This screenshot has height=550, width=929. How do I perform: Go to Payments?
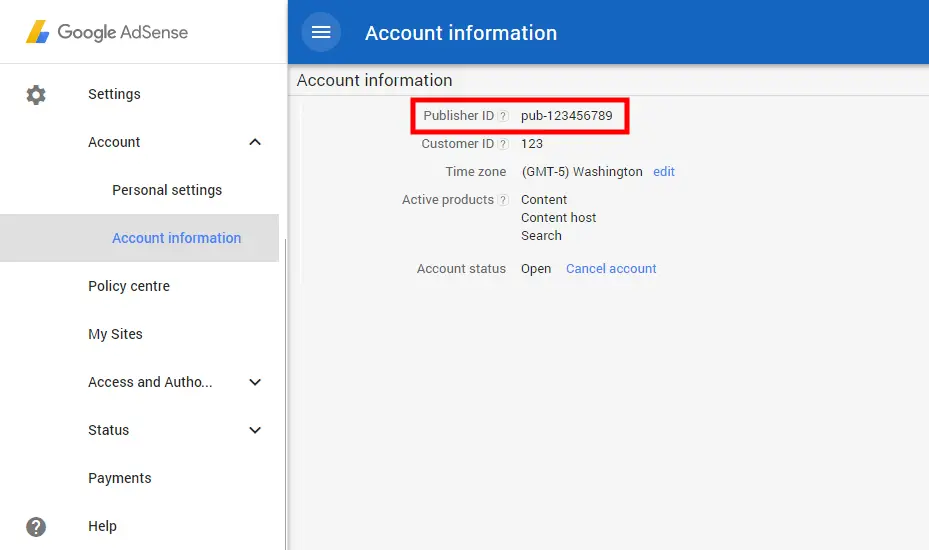(120, 478)
